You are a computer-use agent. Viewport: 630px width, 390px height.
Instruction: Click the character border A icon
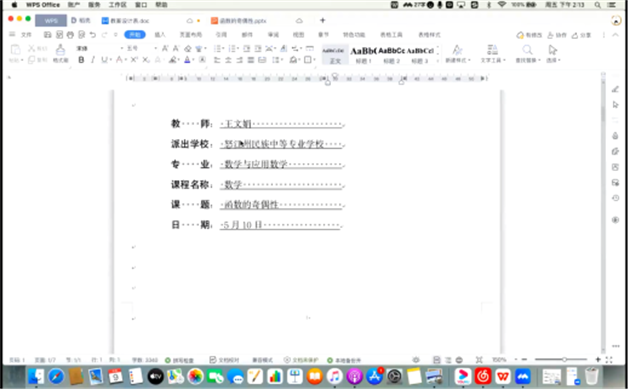pyautogui.click(x=202, y=60)
